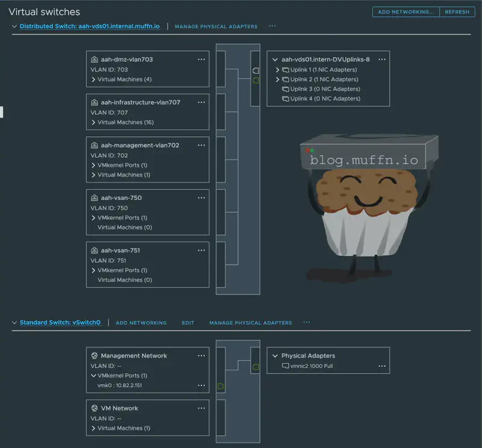Click the Add Networking... button
Viewport: 482px width, 448px height.
405,12
